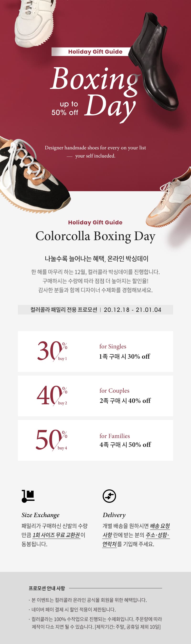Click the Delivery exchange-arrows circle icon
191x644 pixels.
[109, 496]
